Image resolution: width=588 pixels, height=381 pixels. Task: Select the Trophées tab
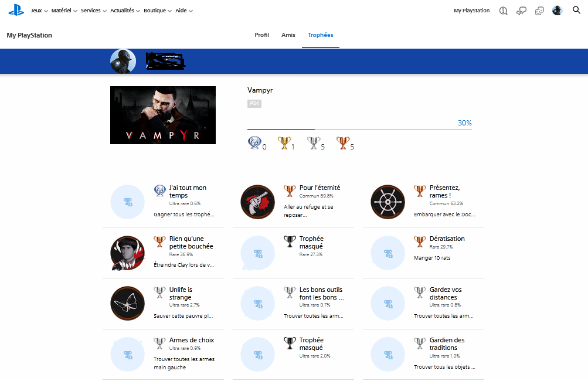[321, 35]
